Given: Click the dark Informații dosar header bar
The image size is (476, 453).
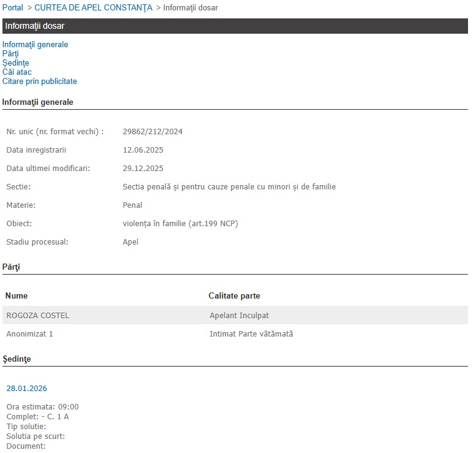Looking at the screenshot, I should (235, 26).
